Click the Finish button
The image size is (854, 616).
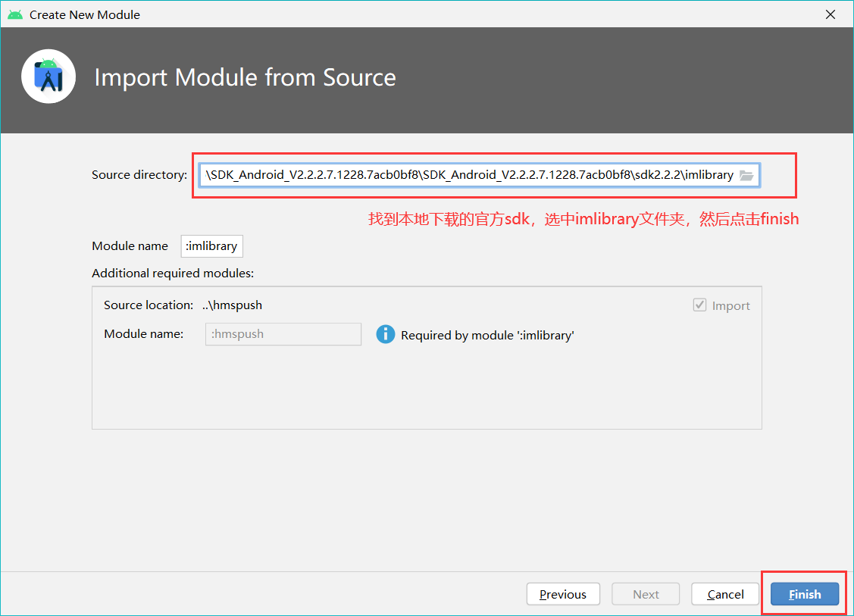(805, 594)
